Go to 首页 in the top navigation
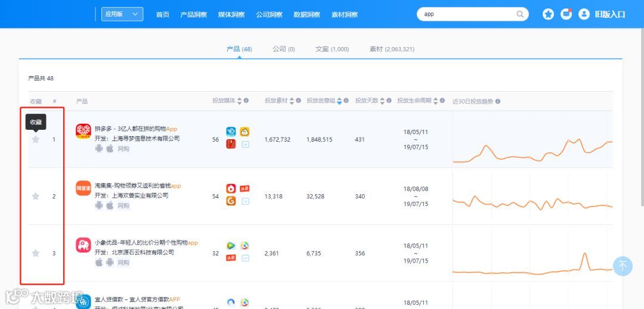 pos(163,14)
